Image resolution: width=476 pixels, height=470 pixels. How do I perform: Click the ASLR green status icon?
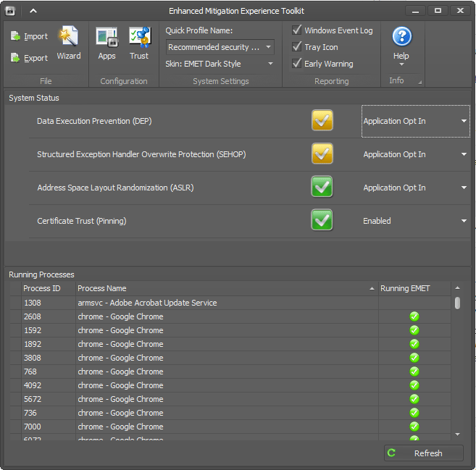pyautogui.click(x=322, y=188)
